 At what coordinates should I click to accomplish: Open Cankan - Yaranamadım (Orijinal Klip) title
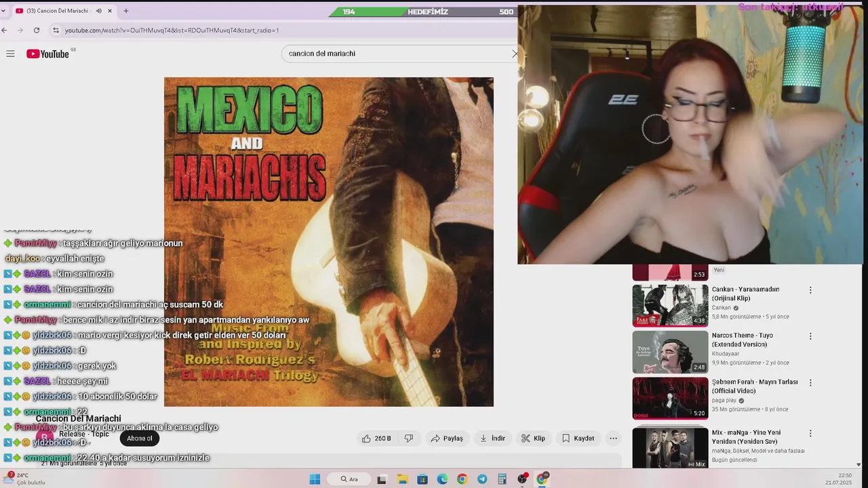click(x=745, y=293)
